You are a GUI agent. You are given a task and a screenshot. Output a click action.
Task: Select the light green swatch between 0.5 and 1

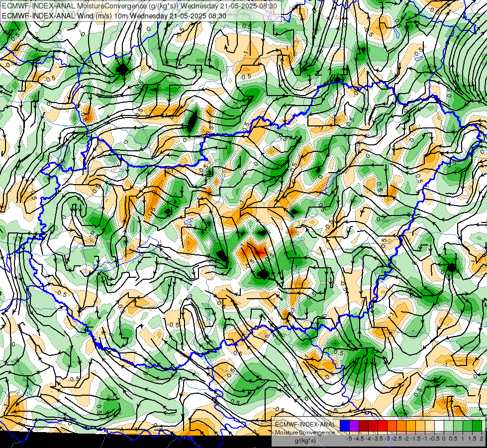tap(458, 426)
